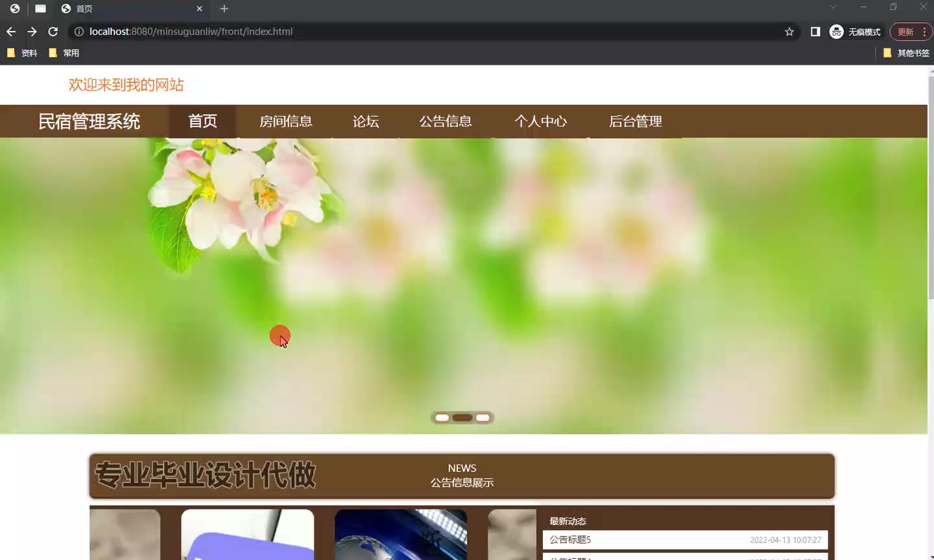Open the news thumbnail with purple card
The height and width of the screenshot is (560, 934).
(x=248, y=535)
